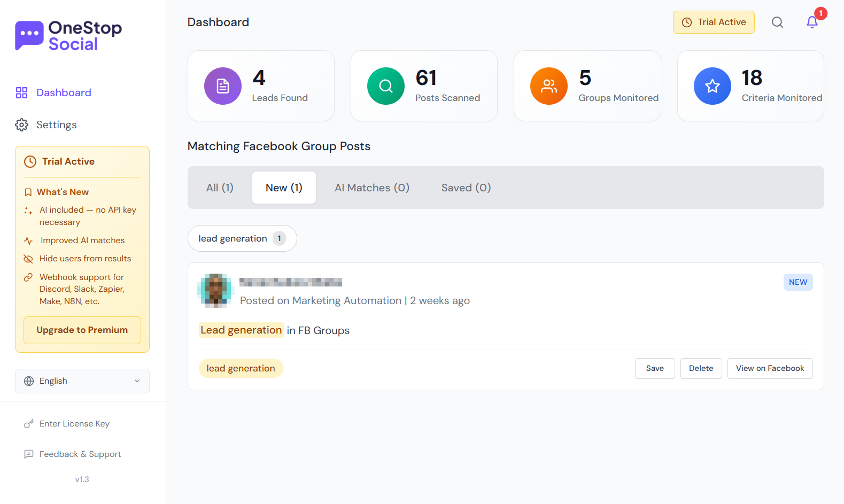The width and height of the screenshot is (844, 504).
Task: Open the English language dropdown
Action: click(82, 381)
